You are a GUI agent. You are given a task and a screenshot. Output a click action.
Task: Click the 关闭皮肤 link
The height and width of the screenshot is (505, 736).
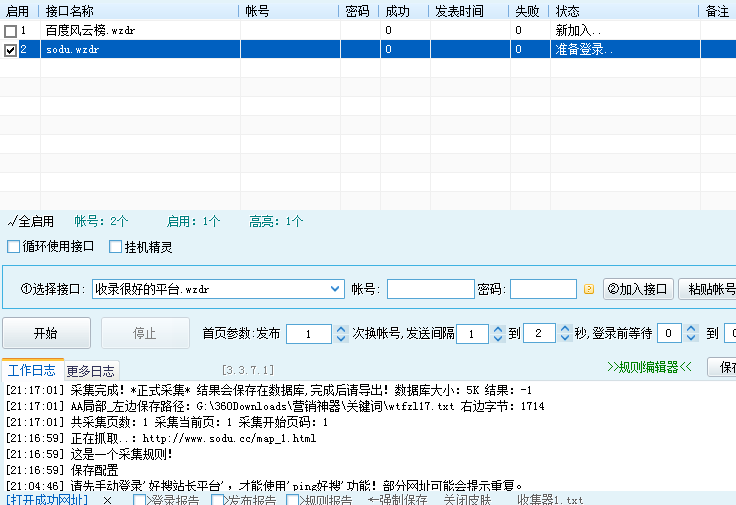click(467, 500)
